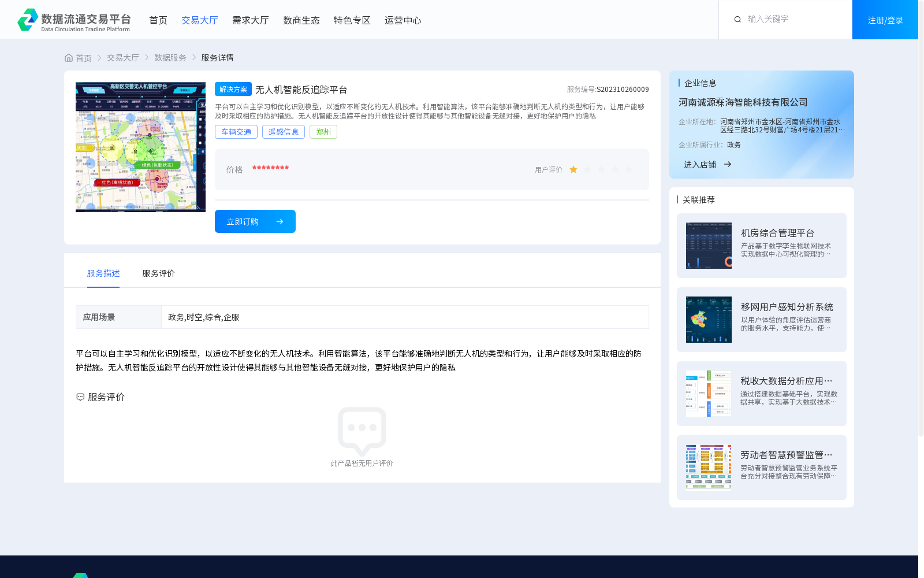
Task: Open the 移网用户感知分析系统 thumbnail
Action: [x=709, y=320]
